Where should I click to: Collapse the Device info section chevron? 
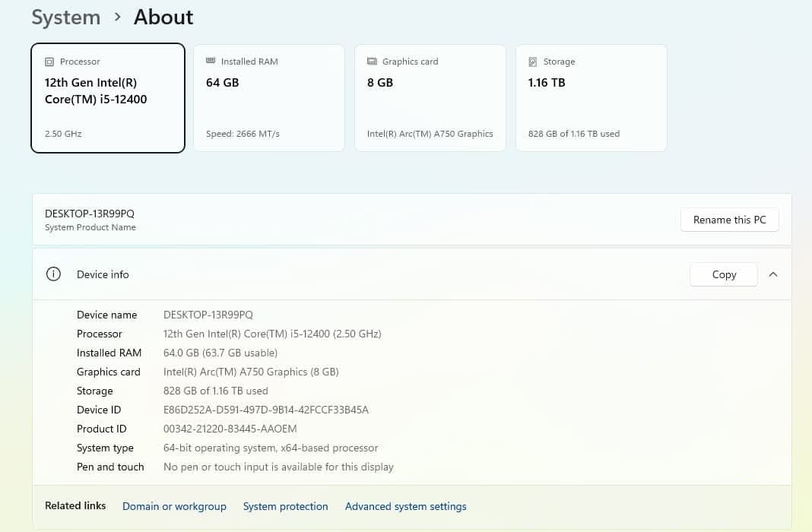tap(773, 274)
